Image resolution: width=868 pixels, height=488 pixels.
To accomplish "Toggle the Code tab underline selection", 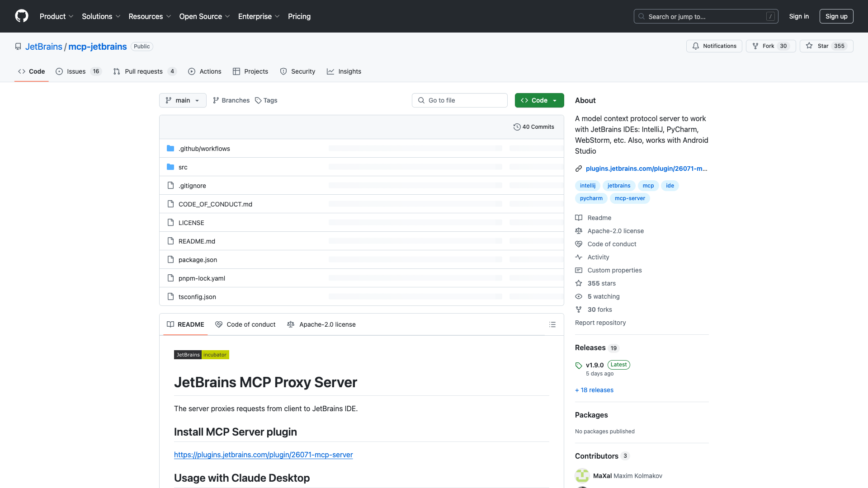I will click(x=31, y=71).
